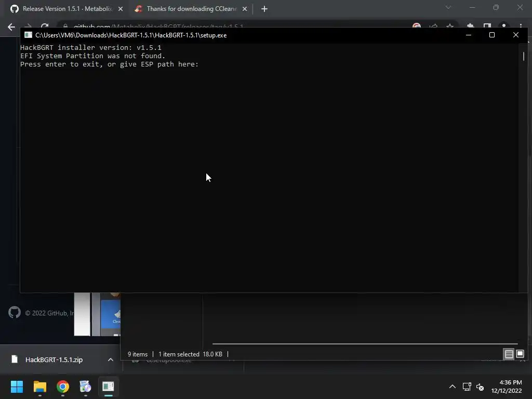
Task: Open File Explorer from the taskbar
Action: (x=39, y=387)
